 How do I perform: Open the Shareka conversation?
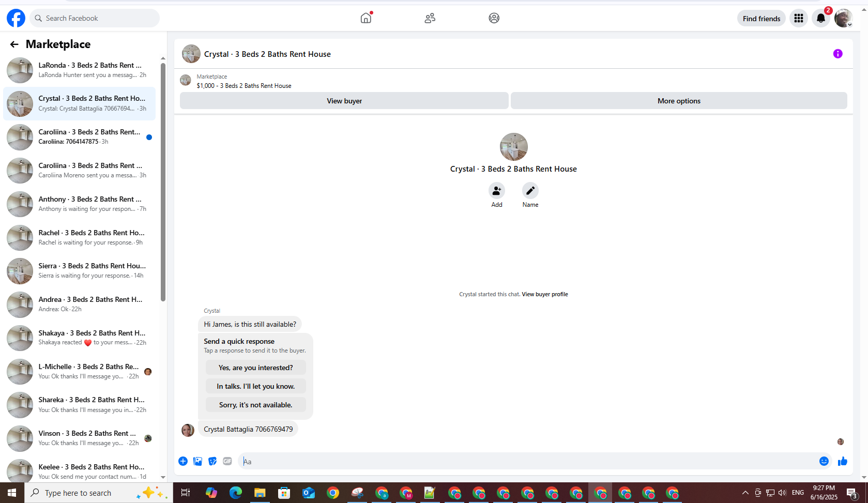(80, 404)
